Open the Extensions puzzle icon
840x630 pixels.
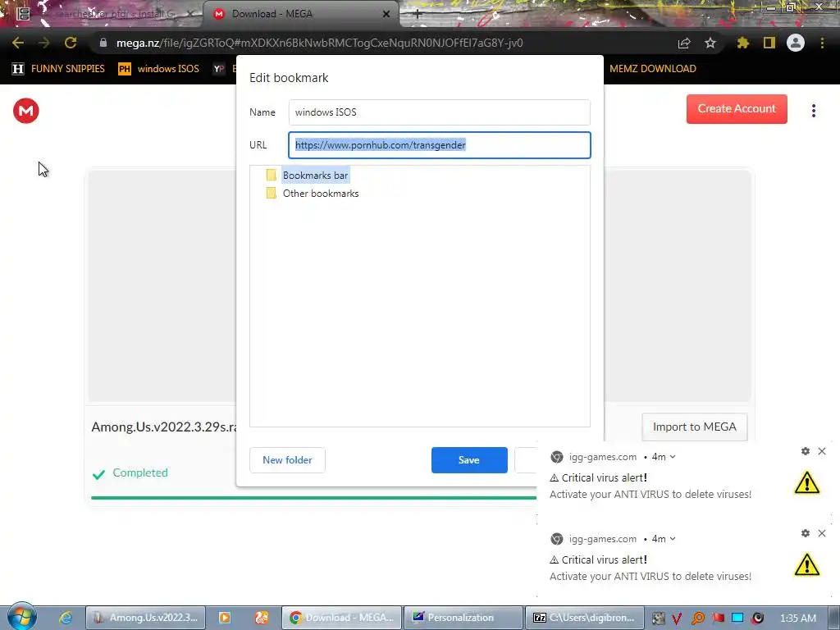[742, 43]
